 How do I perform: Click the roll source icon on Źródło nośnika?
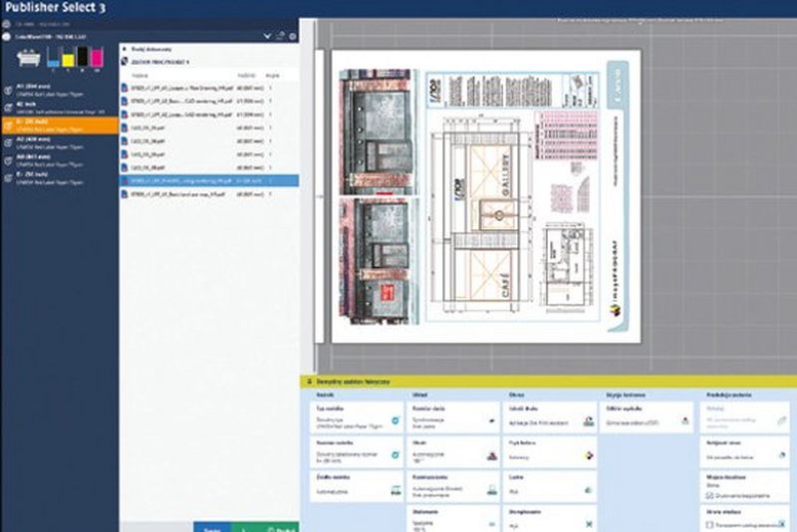(395, 490)
